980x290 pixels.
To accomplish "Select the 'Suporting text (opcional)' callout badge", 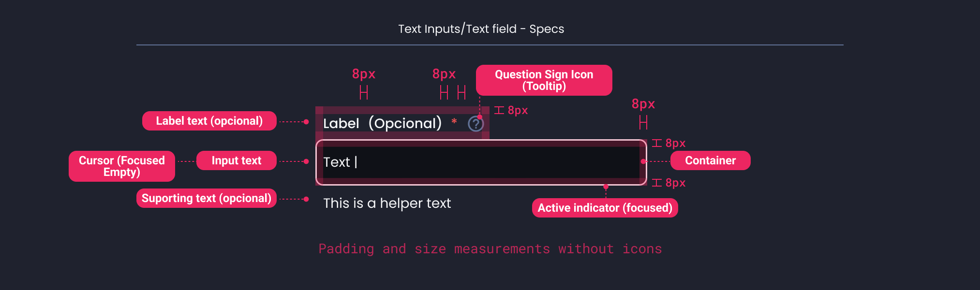I will pyautogui.click(x=206, y=198).
